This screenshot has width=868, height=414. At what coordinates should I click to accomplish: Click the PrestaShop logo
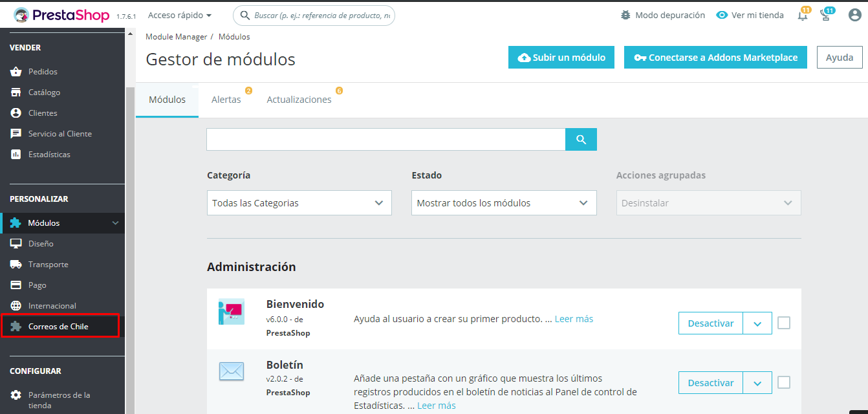point(61,15)
